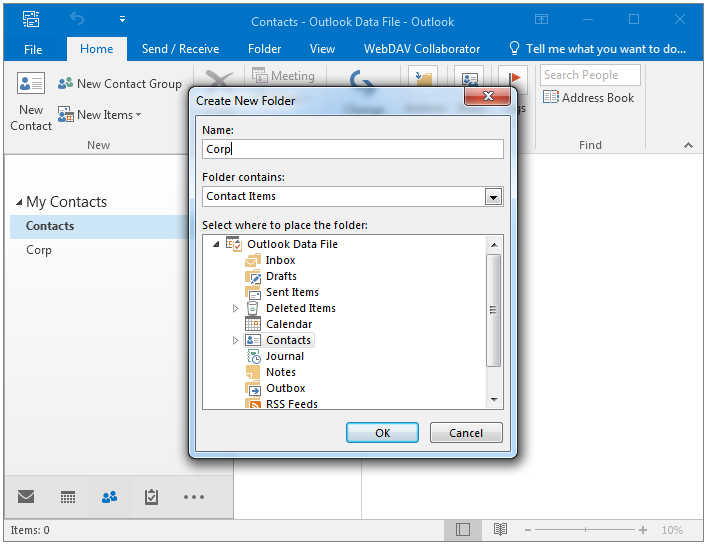Viewport: 707px width, 545px height.
Task: Click the zoom slider in the status bar
Action: 585,530
